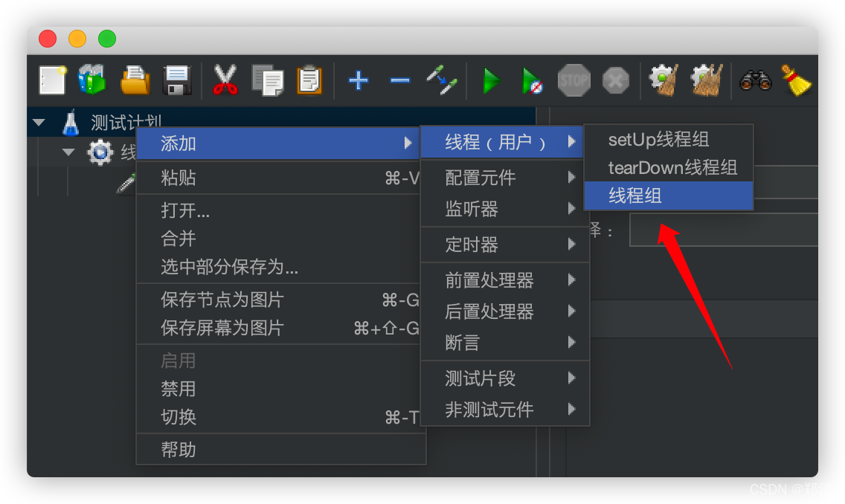This screenshot has height=504, width=845.
Task: Open the 断言 submenu
Action: click(505, 343)
